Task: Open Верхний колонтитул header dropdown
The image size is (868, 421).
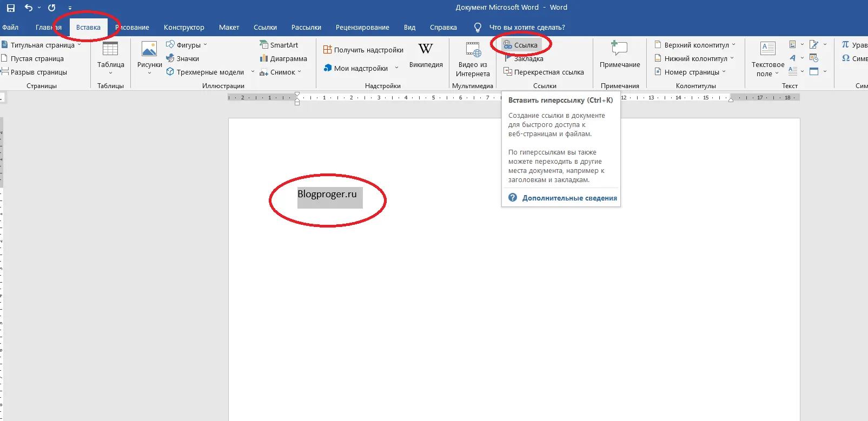Action: tap(733, 45)
